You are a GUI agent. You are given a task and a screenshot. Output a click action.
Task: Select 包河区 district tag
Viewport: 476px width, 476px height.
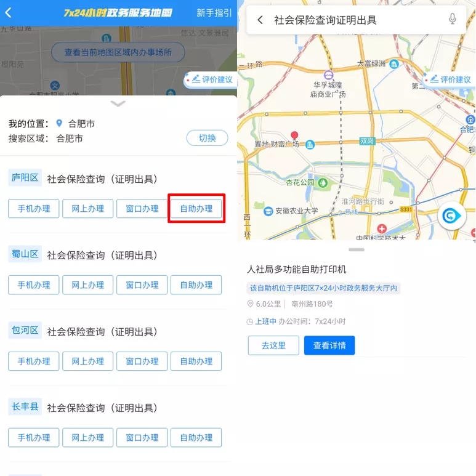(25, 330)
